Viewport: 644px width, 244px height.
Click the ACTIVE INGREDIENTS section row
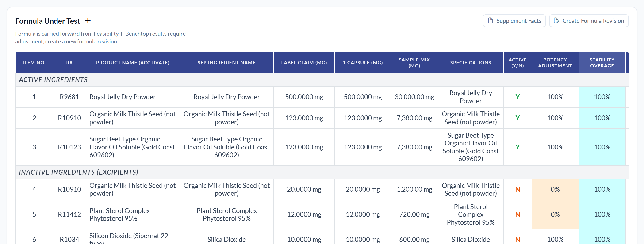point(322,80)
